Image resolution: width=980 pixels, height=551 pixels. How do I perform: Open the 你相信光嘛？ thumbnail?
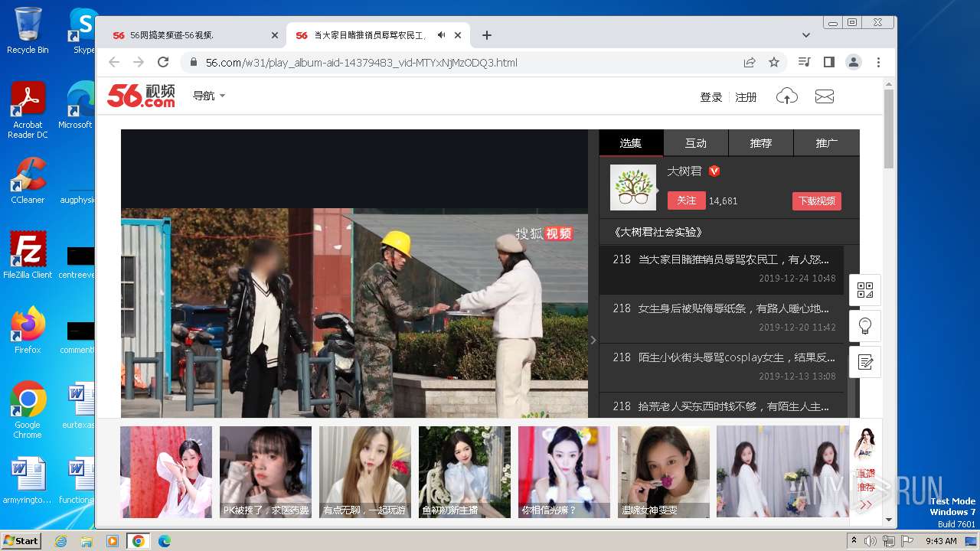[x=564, y=472]
